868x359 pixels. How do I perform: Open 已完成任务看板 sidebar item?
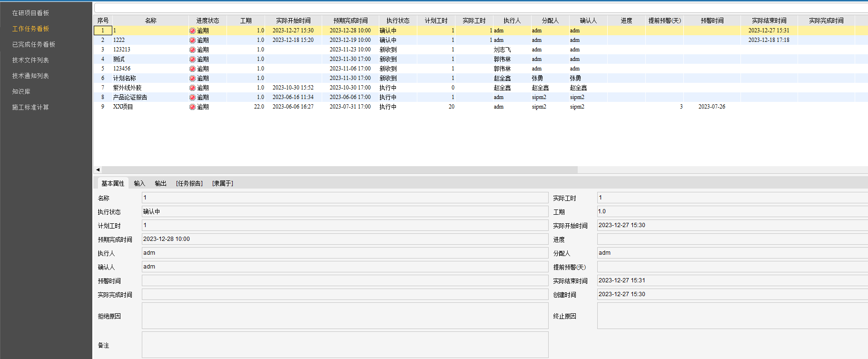(33, 45)
